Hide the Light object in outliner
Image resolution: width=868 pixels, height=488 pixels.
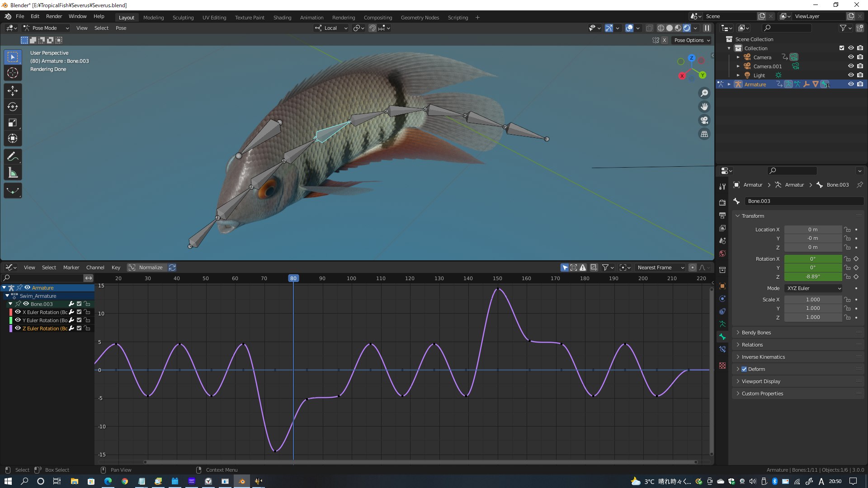[x=850, y=75]
